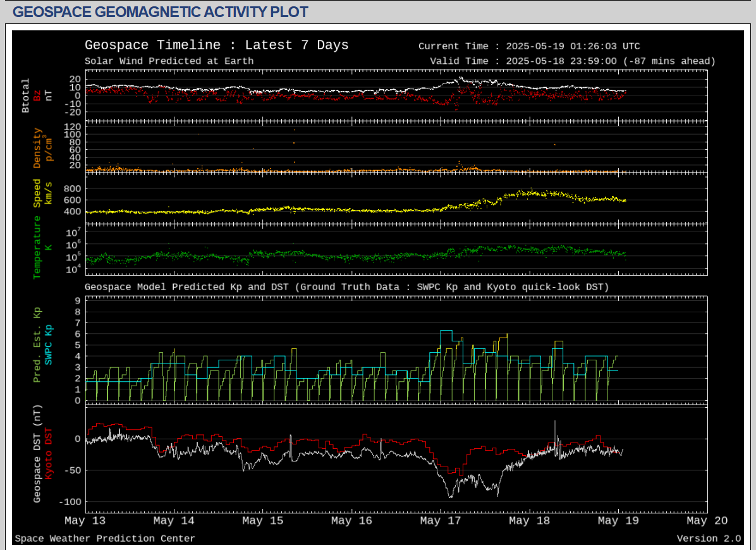Select the May 18 date label
The width and height of the screenshot is (756, 550).
(x=529, y=521)
